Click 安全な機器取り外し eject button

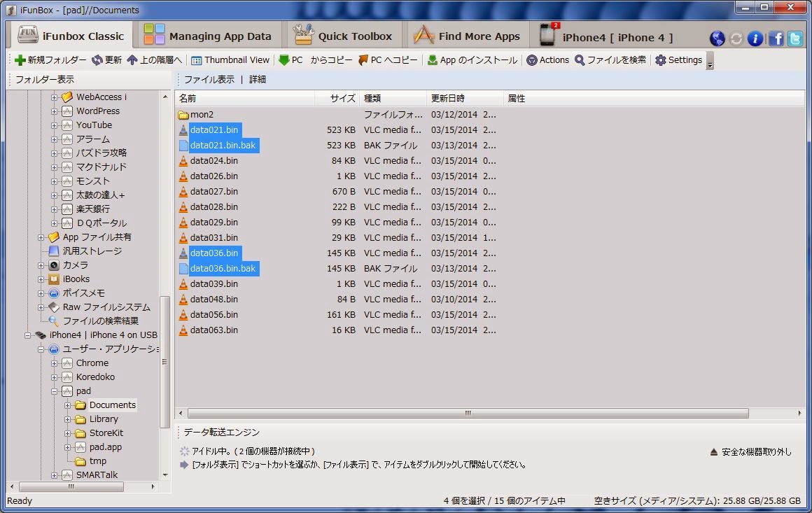(x=750, y=452)
